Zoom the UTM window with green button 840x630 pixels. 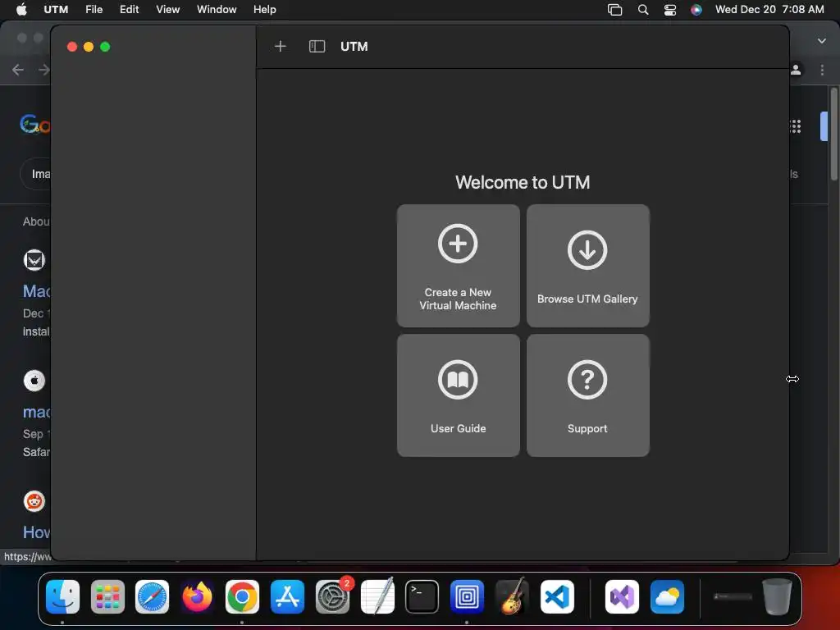pos(105,47)
